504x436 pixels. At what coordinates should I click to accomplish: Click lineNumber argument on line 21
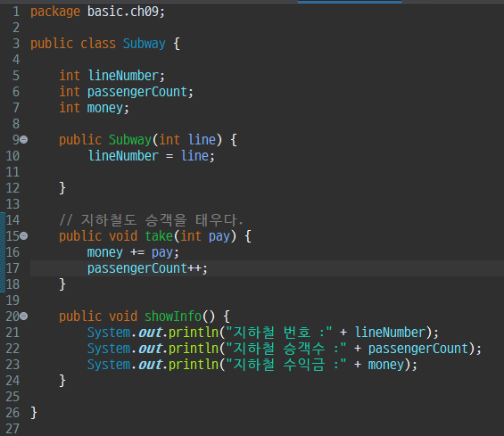(391, 333)
